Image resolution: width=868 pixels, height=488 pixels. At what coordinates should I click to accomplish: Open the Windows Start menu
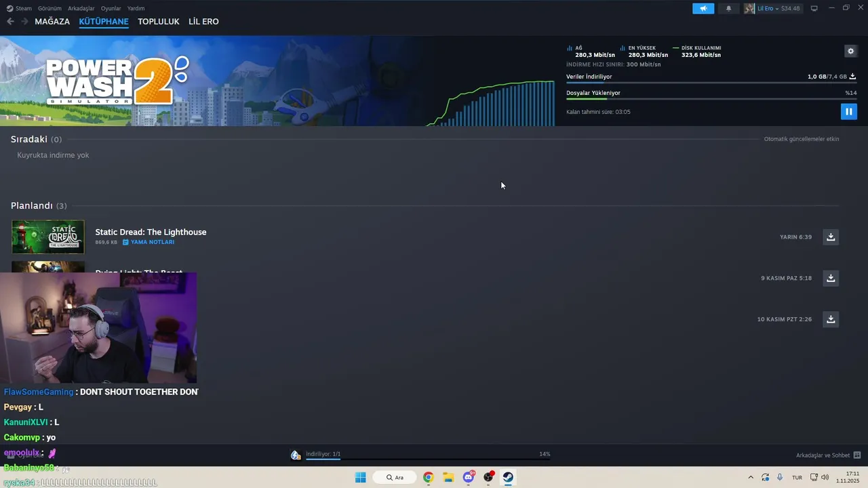[360, 477]
